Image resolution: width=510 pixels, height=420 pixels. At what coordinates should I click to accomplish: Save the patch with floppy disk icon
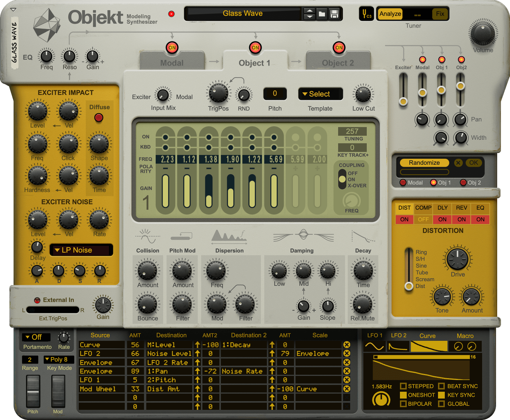[334, 14]
